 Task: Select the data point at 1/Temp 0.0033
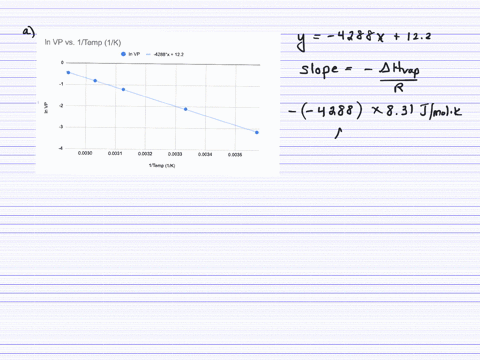[186, 109]
